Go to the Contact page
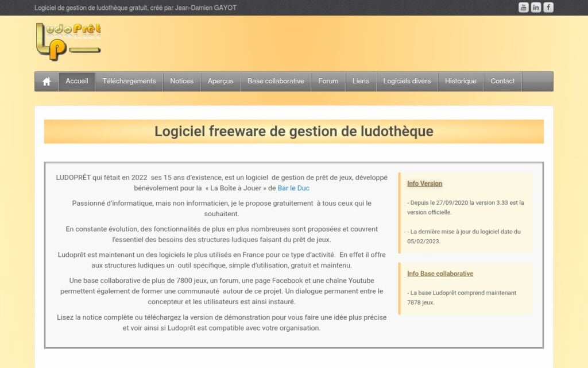The height and width of the screenshot is (368, 588). point(502,81)
